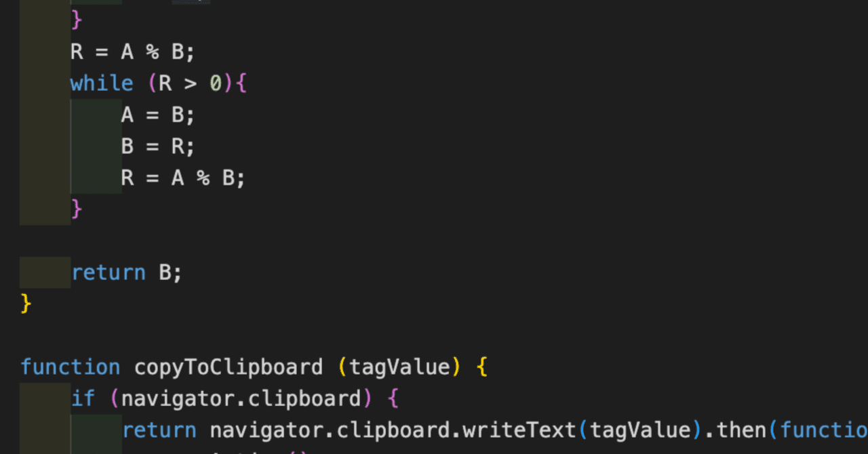Image resolution: width=868 pixels, height=454 pixels.
Task: Click navigator.clipboard inside the if condition
Action: (x=241, y=398)
